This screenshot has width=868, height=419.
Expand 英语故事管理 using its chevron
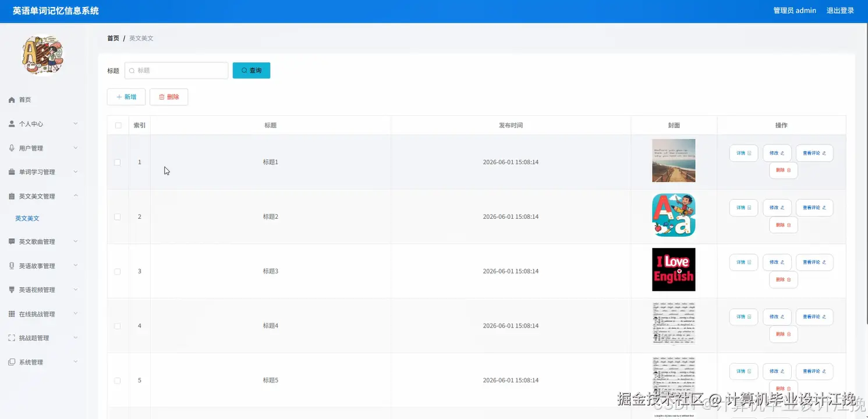(x=76, y=265)
